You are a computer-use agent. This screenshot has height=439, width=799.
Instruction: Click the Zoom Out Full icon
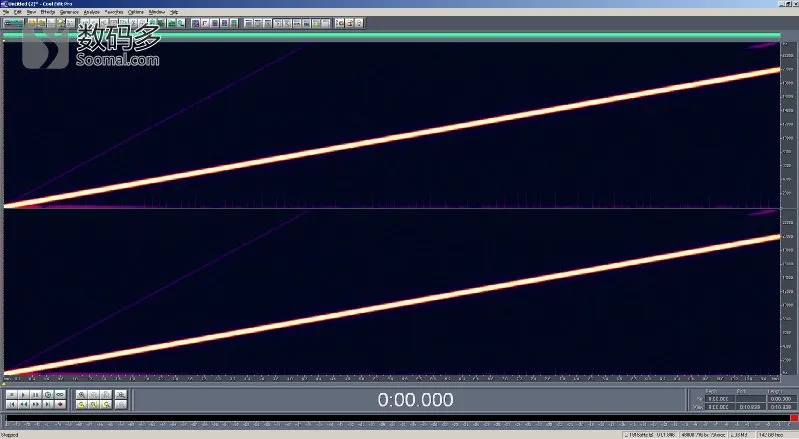tap(106, 395)
